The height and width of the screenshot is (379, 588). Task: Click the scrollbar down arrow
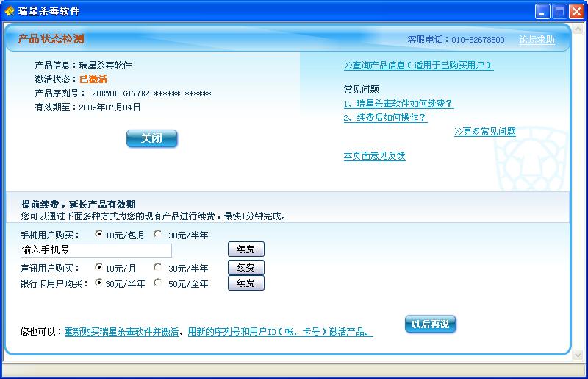578,355
